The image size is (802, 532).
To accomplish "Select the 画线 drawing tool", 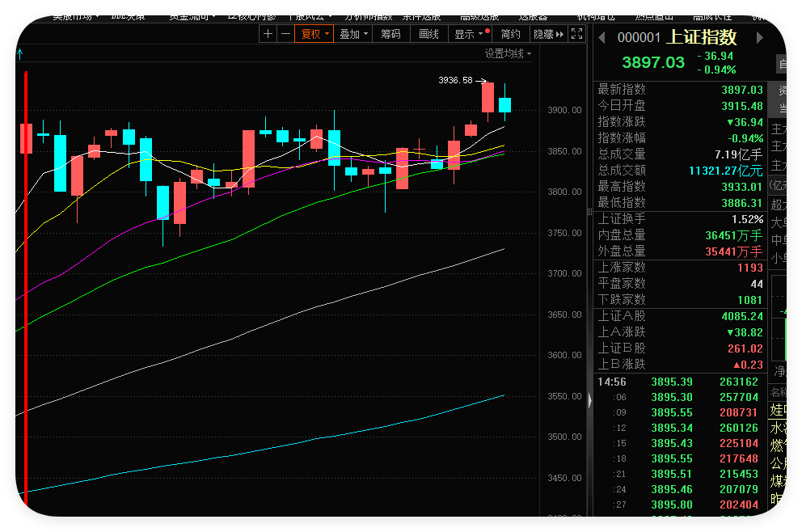I will (428, 34).
